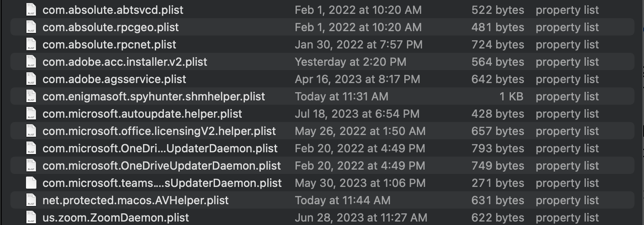Image resolution: width=644 pixels, height=225 pixels.
Task: Click the com.microsoft.office.licensingV2.helper.plist icon
Action: pos(31,131)
